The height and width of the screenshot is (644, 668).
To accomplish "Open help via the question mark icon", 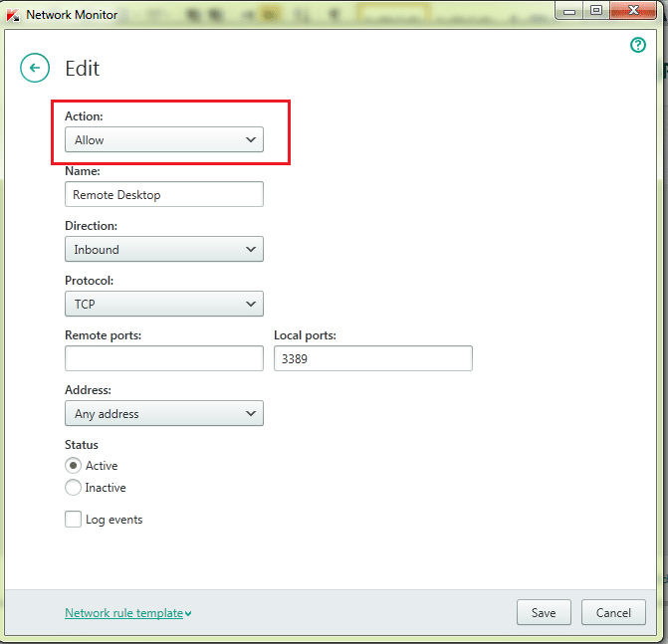I will (x=638, y=45).
